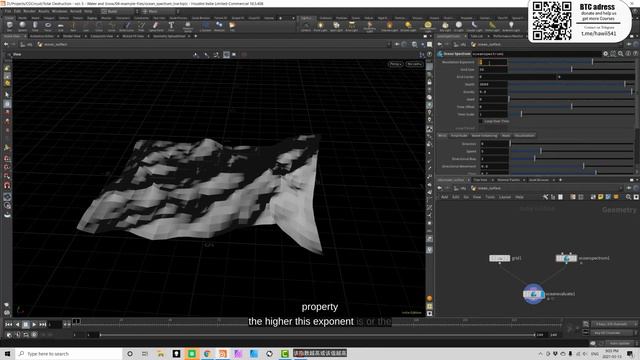Select the viewport Select tool arrow
640x360 pixels.
(7, 94)
